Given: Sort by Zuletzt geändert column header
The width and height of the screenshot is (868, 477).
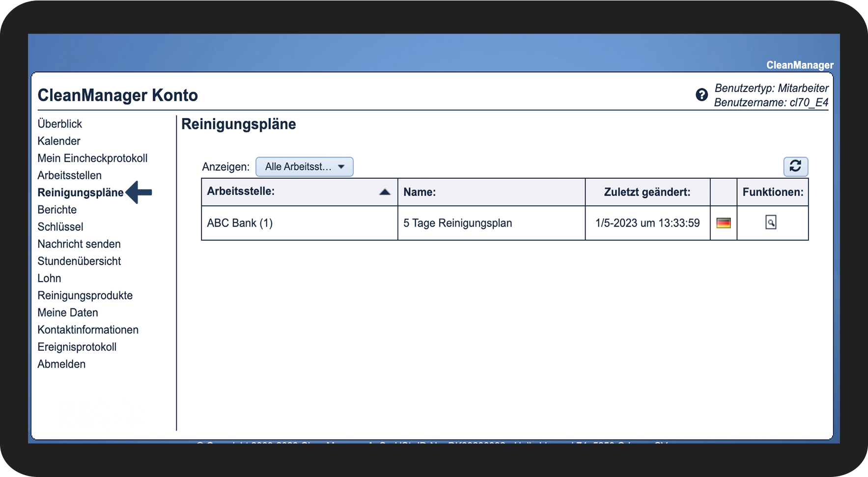Looking at the screenshot, I should (647, 192).
